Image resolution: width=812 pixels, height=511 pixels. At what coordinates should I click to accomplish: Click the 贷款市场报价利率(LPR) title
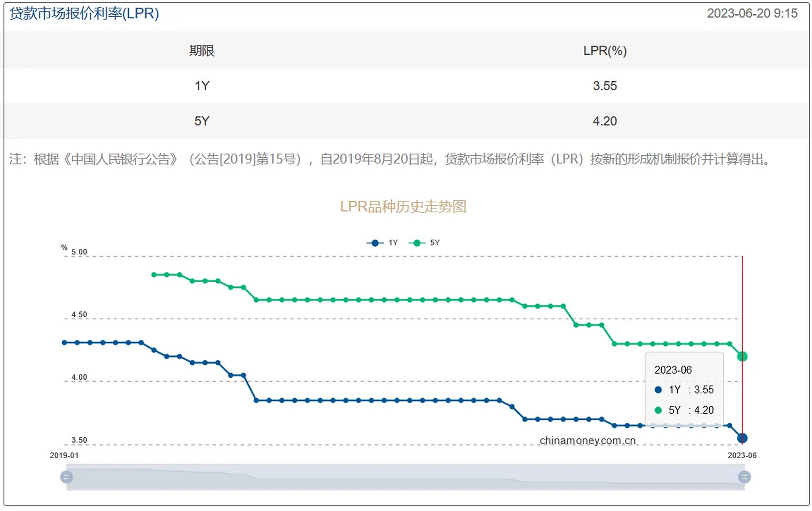pos(84,14)
